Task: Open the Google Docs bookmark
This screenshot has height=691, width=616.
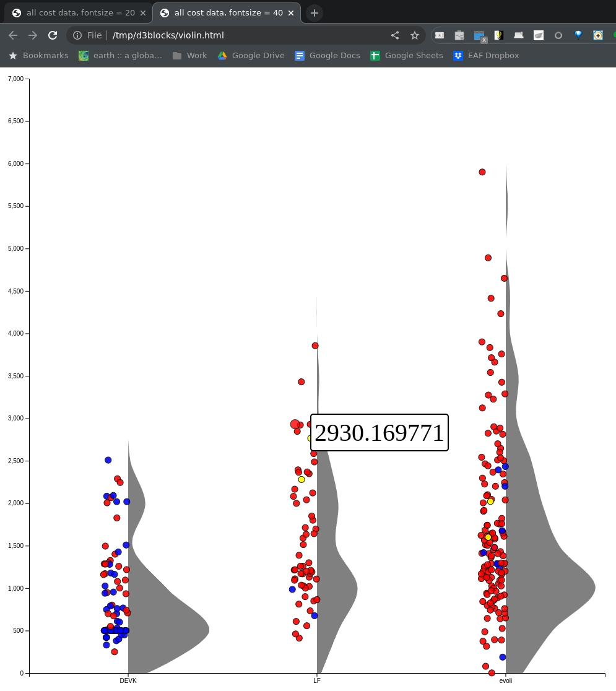Action: (x=328, y=56)
